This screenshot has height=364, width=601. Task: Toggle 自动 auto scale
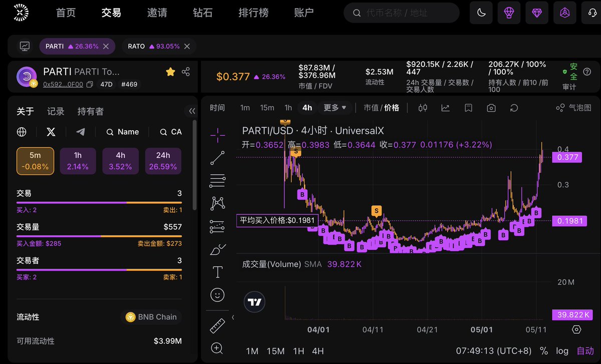pos(585,351)
